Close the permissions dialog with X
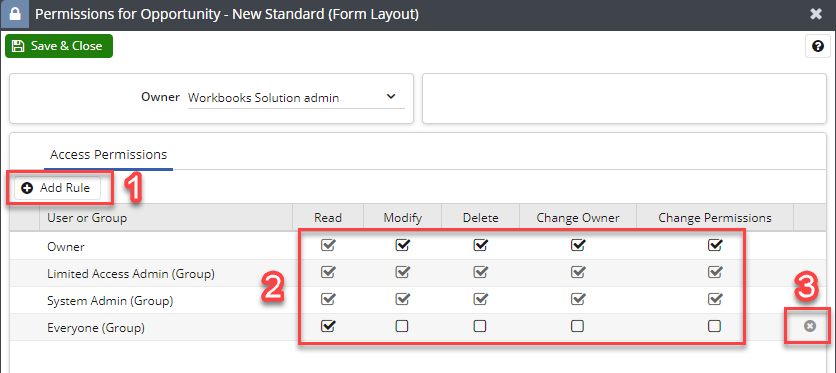This screenshot has height=373, width=836. click(x=816, y=14)
